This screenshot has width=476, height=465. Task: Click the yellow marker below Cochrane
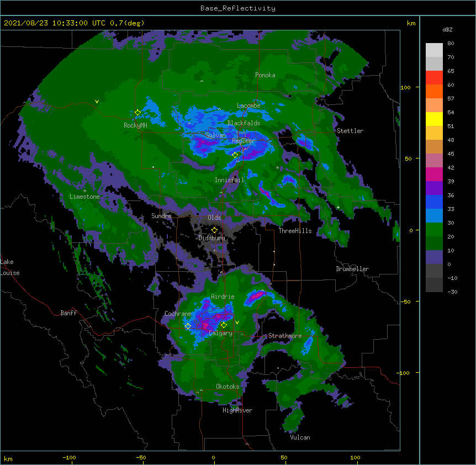[x=188, y=326]
